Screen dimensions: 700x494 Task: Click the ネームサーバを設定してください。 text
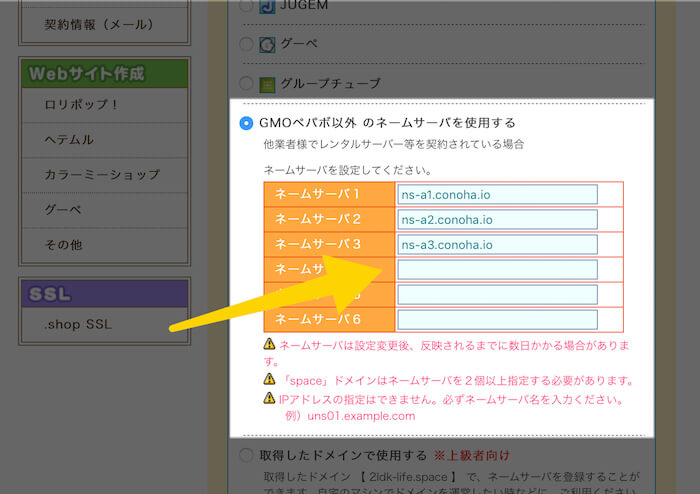[x=348, y=170]
